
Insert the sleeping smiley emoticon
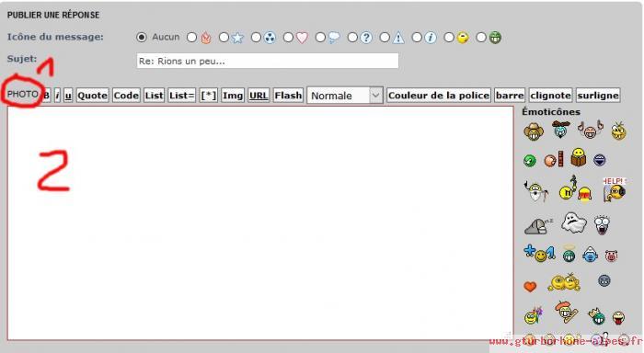(538, 226)
